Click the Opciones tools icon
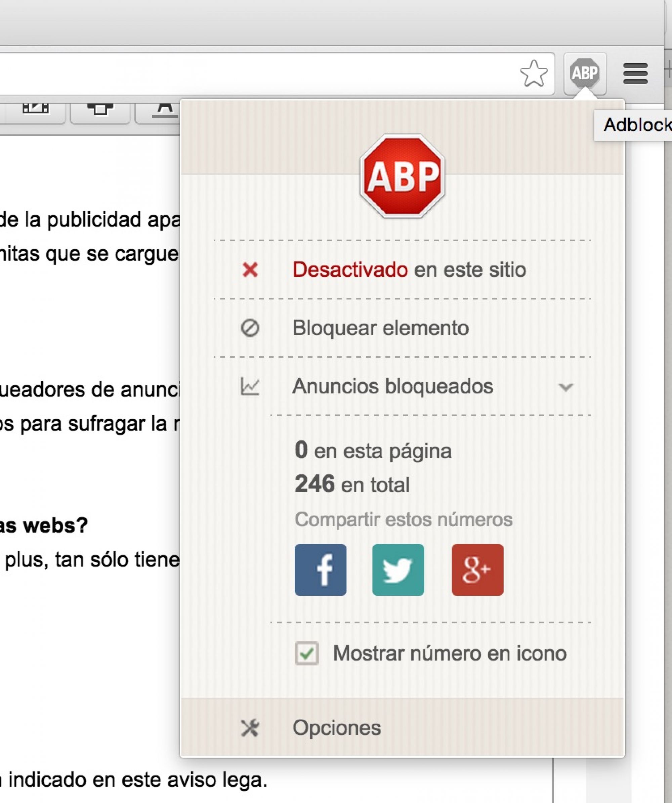Image resolution: width=672 pixels, height=803 pixels. (x=250, y=728)
